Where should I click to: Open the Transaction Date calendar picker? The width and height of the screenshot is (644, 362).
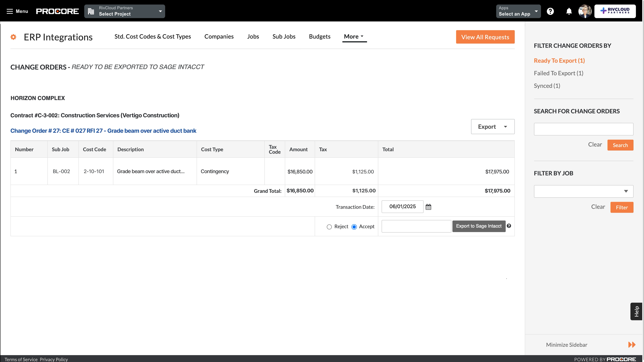click(x=428, y=207)
